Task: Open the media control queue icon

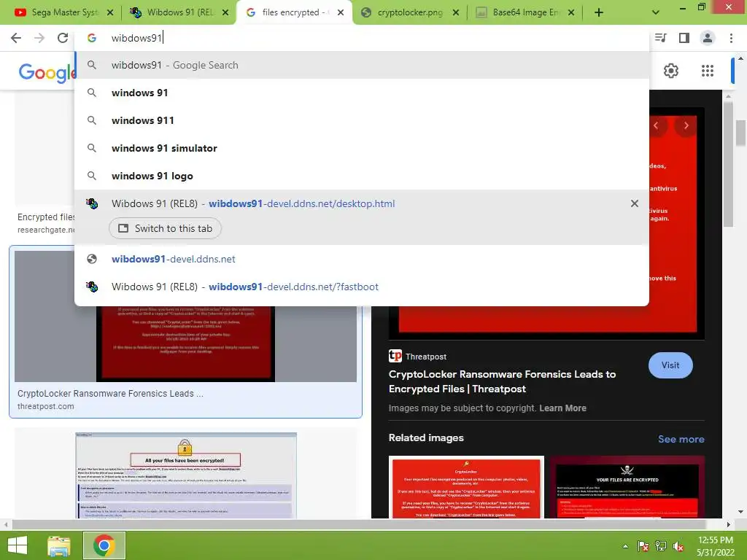Action: click(661, 38)
